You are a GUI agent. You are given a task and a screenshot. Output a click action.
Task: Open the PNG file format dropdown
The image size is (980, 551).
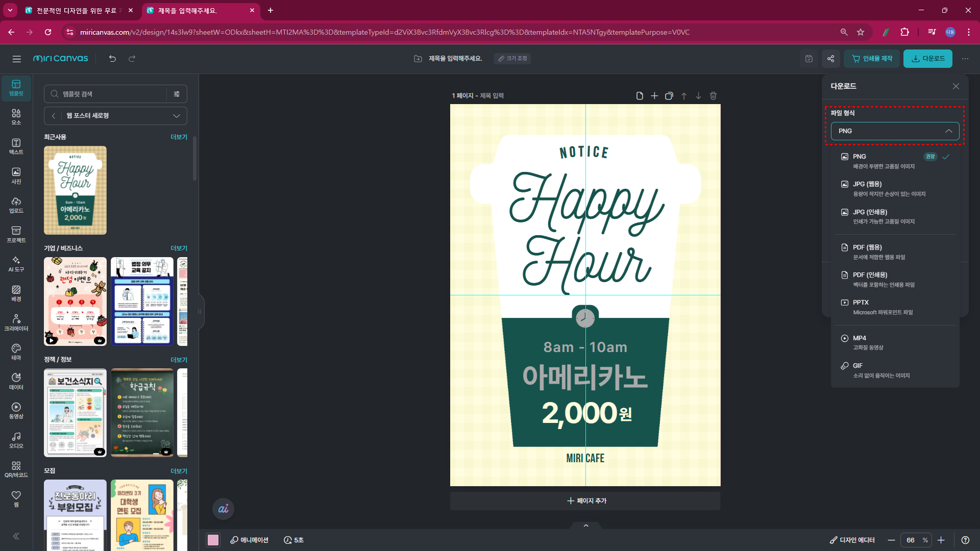click(x=895, y=131)
